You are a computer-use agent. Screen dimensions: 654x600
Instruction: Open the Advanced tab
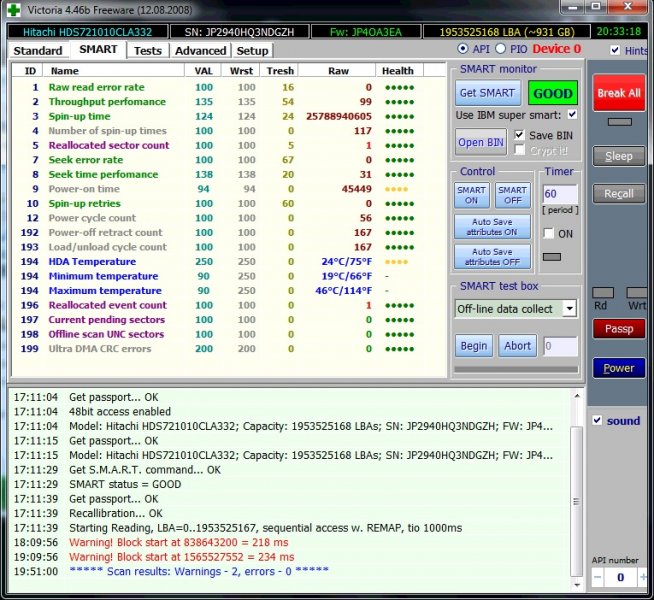coord(200,50)
